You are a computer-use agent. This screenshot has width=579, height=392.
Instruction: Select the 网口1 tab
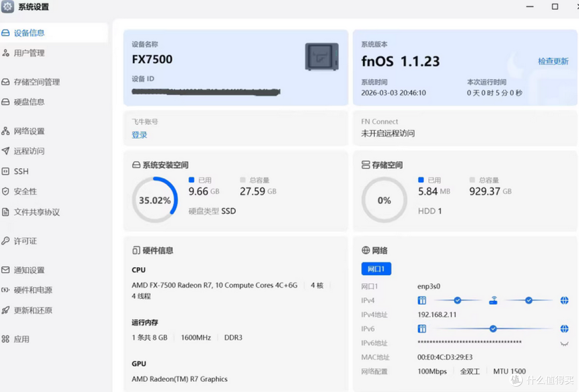click(376, 269)
